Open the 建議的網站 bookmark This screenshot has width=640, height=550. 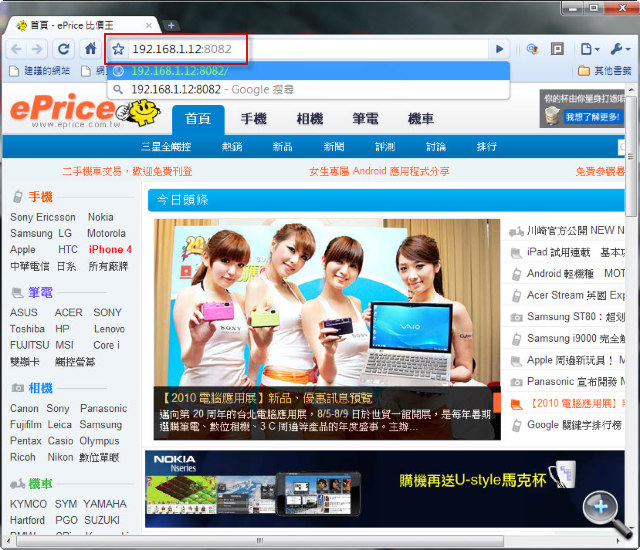[40, 71]
